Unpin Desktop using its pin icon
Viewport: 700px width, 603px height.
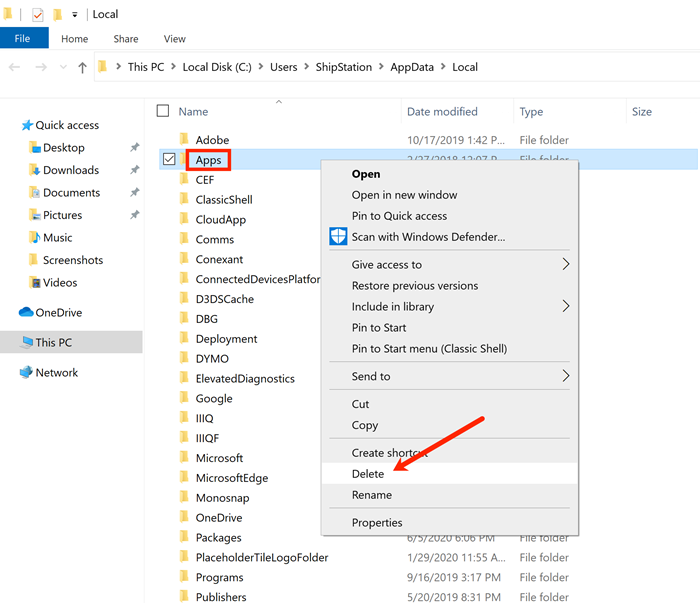(135, 147)
